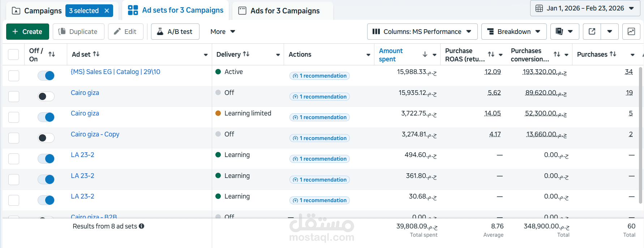
Task: Click the A/B test flask button
Action: tap(175, 31)
